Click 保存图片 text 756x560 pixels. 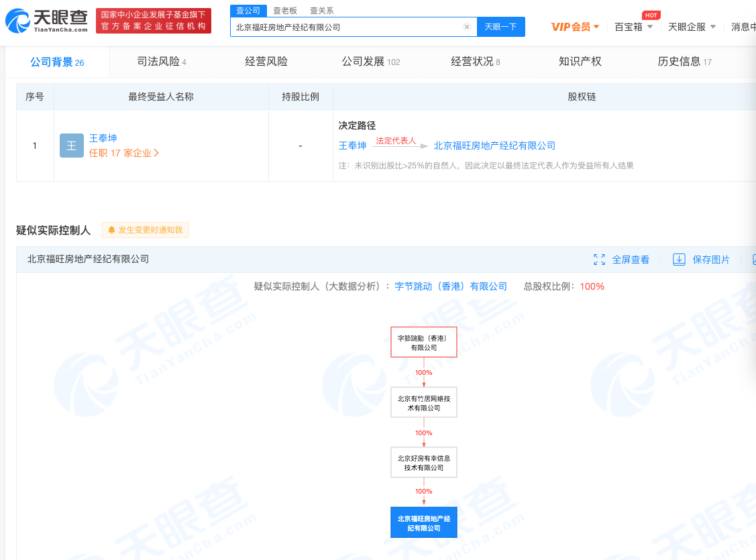711,260
